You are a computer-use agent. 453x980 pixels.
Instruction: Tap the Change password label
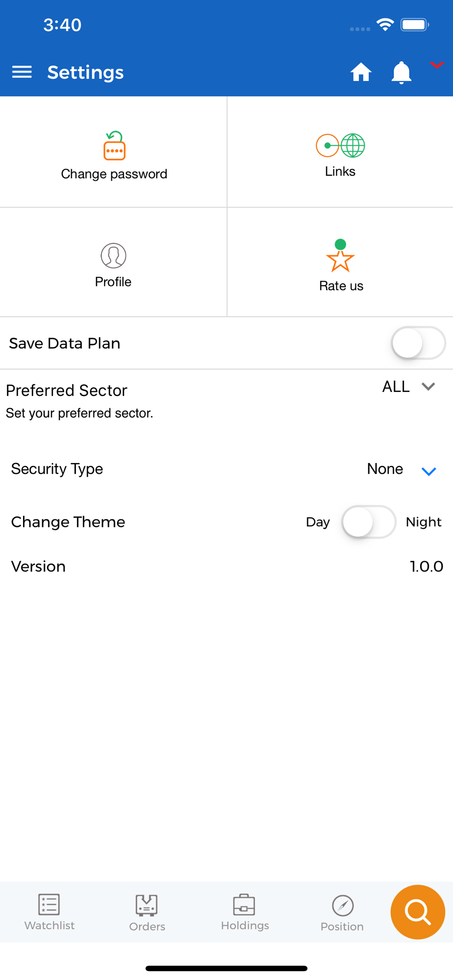(x=114, y=174)
